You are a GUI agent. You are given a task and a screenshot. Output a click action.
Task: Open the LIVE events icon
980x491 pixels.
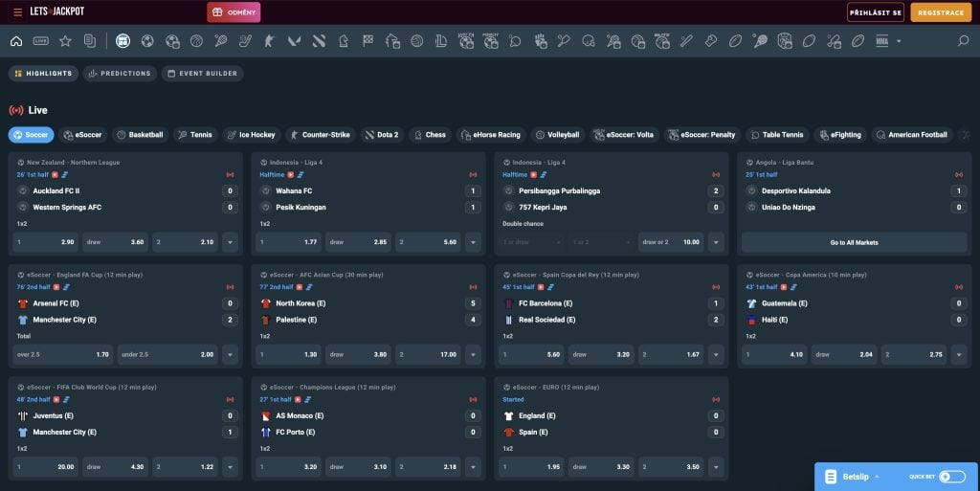point(40,41)
